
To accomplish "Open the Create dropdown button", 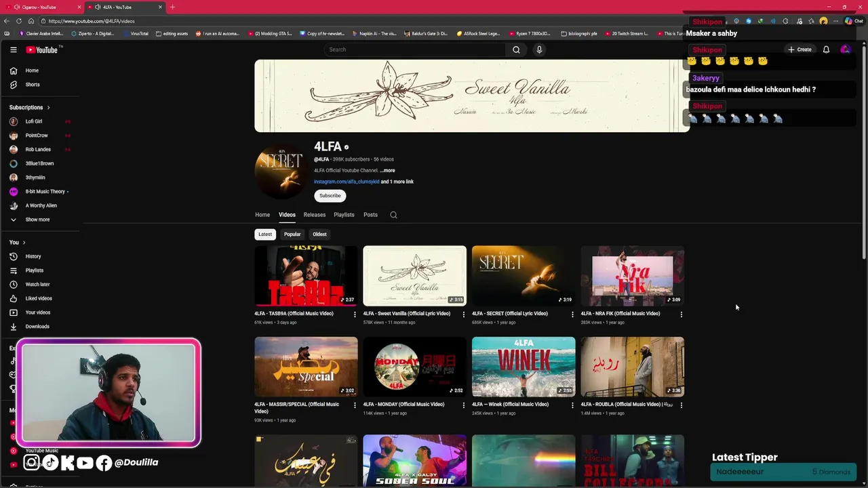I will click(800, 49).
